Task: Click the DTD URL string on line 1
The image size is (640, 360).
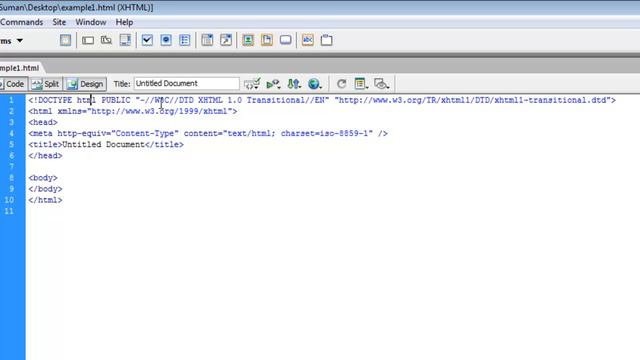Action: (472, 100)
